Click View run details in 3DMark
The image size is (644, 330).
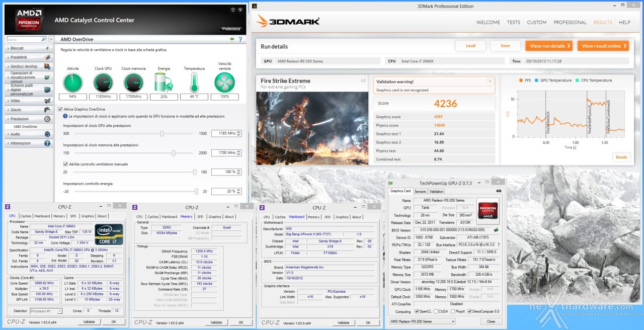click(x=550, y=46)
